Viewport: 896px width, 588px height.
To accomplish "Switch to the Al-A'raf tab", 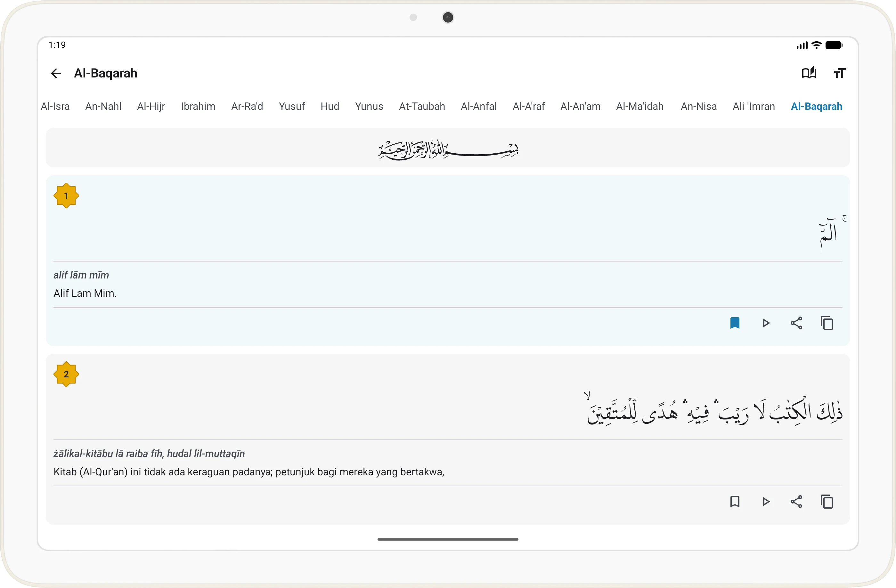I will coord(529,107).
